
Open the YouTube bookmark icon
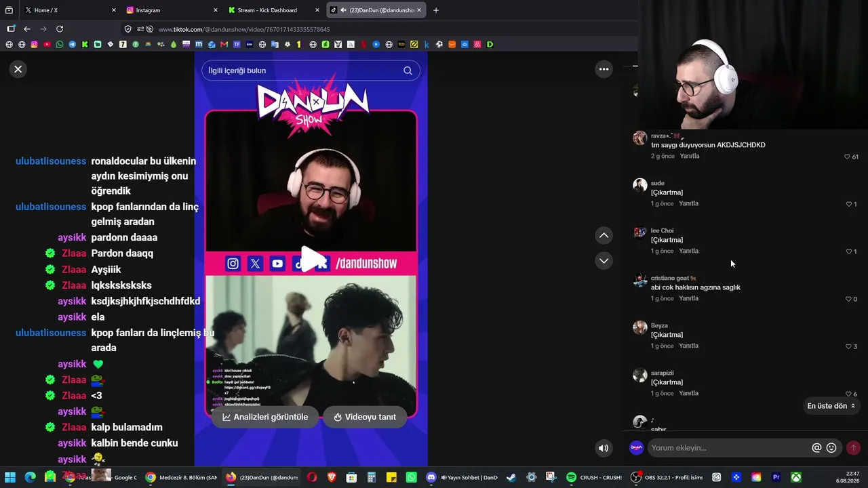click(x=47, y=45)
